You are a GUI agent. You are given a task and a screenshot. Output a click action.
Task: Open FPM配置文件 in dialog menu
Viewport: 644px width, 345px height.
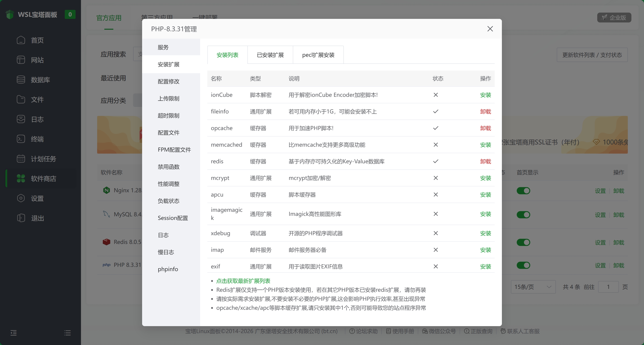[x=171, y=150]
